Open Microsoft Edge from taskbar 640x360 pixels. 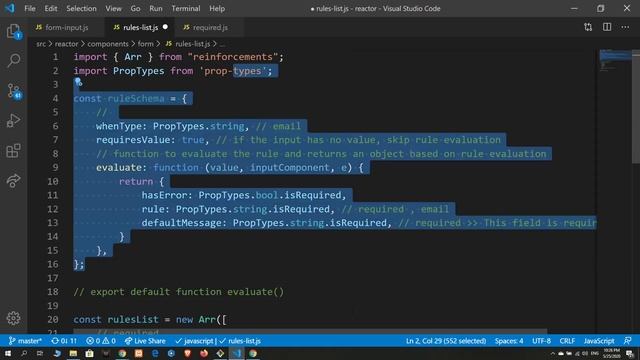point(155,353)
